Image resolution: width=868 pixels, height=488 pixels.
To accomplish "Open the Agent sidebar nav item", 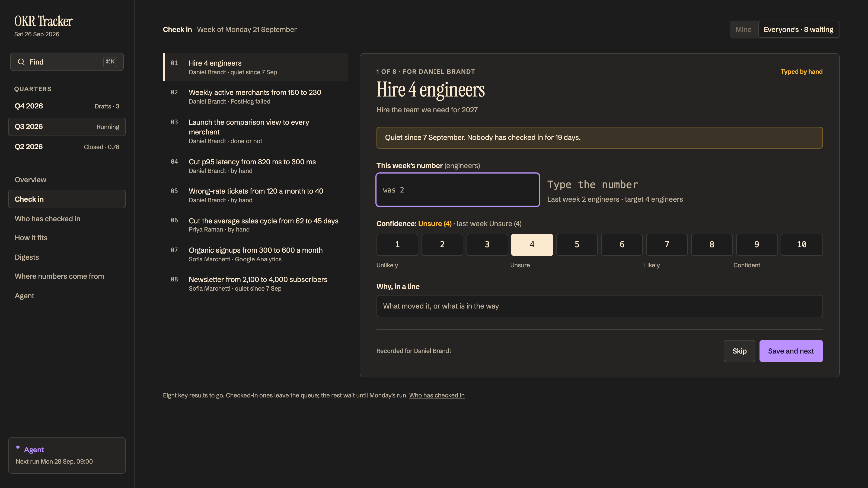I will click(67, 296).
